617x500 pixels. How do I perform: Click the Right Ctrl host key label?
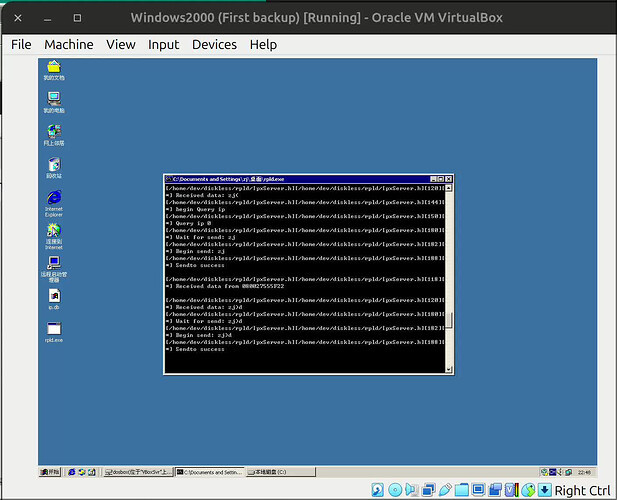(x=582, y=491)
